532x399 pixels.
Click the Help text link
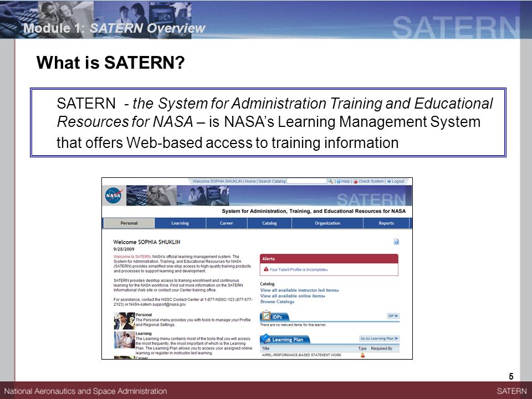[x=345, y=182]
